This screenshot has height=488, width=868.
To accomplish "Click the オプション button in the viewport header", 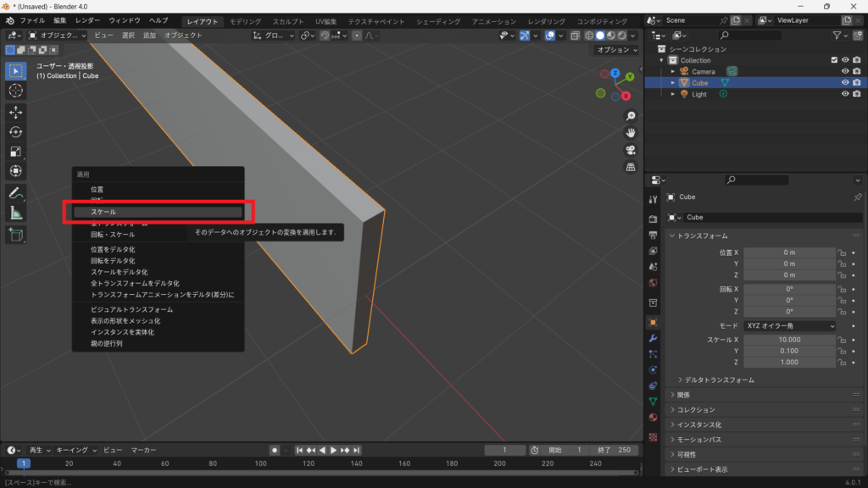I will [615, 50].
